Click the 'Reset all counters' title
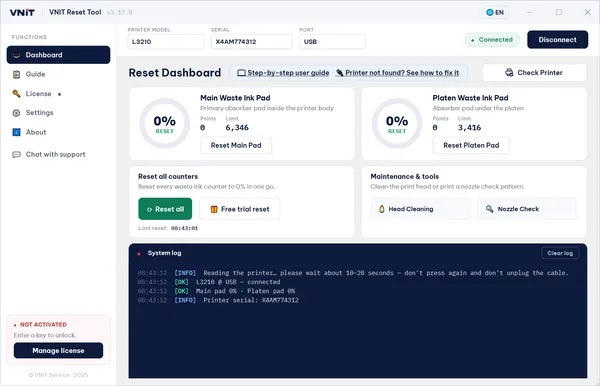The image size is (600, 386). (168, 177)
